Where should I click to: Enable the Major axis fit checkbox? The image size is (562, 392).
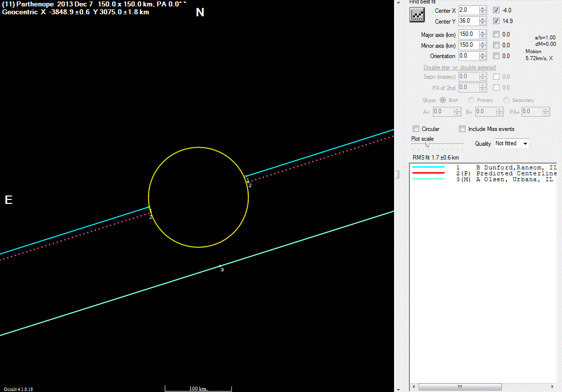tap(496, 34)
